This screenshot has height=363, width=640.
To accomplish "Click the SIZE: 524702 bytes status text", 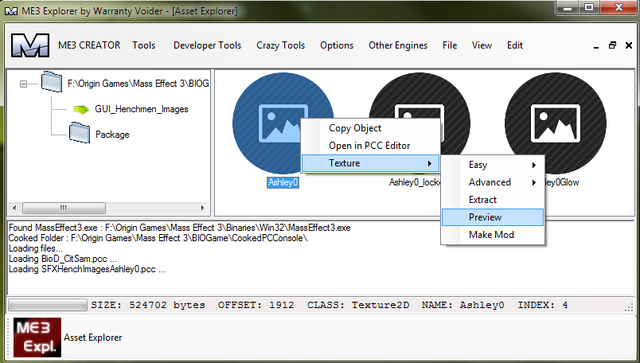I will tap(148, 305).
